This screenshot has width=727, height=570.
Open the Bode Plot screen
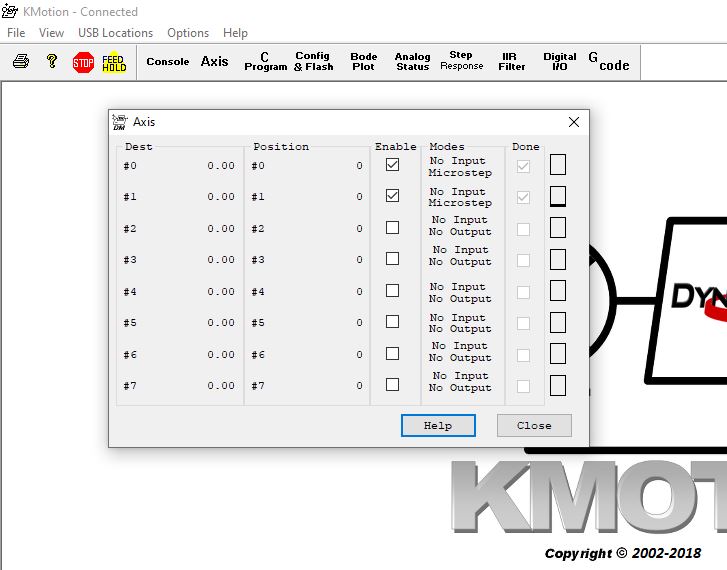tap(364, 62)
